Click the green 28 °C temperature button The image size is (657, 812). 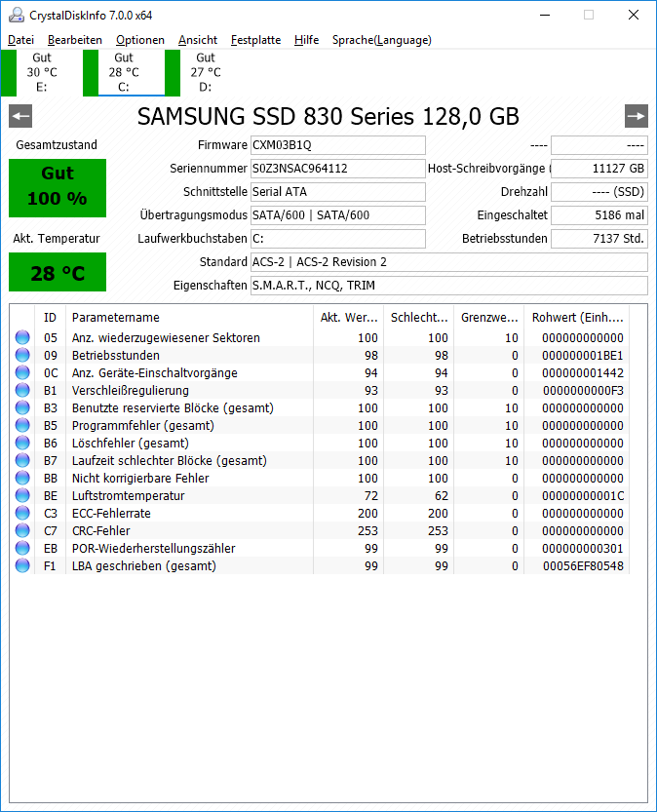pyautogui.click(x=58, y=272)
